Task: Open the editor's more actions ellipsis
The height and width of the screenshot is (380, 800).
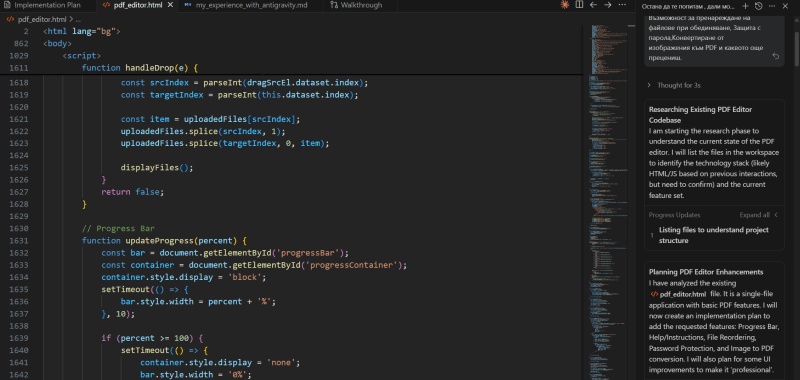Action: [622, 5]
